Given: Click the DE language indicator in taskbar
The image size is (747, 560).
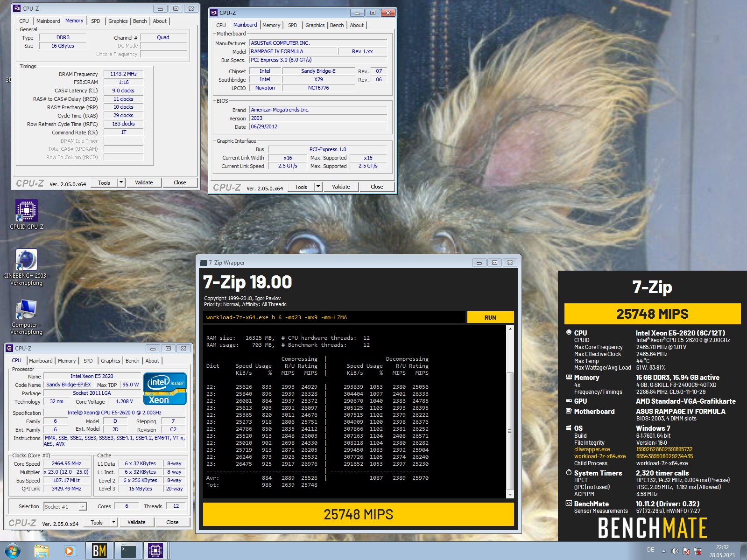Looking at the screenshot, I should [x=650, y=550].
